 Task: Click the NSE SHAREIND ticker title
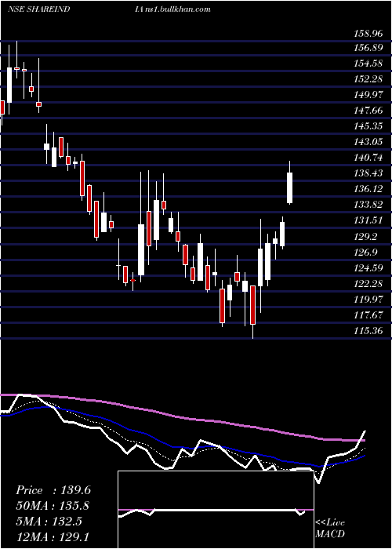click(x=39, y=9)
